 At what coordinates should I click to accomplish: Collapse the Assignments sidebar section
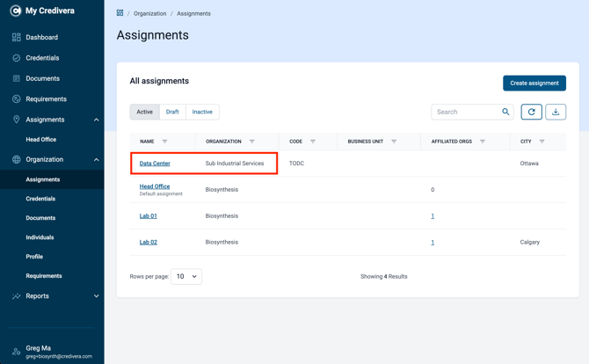click(x=96, y=120)
